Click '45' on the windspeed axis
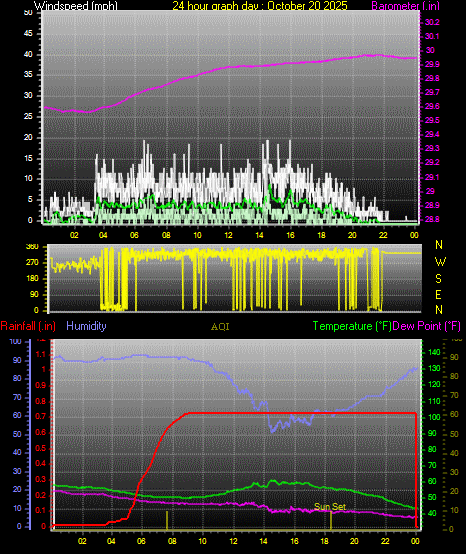 28,34
